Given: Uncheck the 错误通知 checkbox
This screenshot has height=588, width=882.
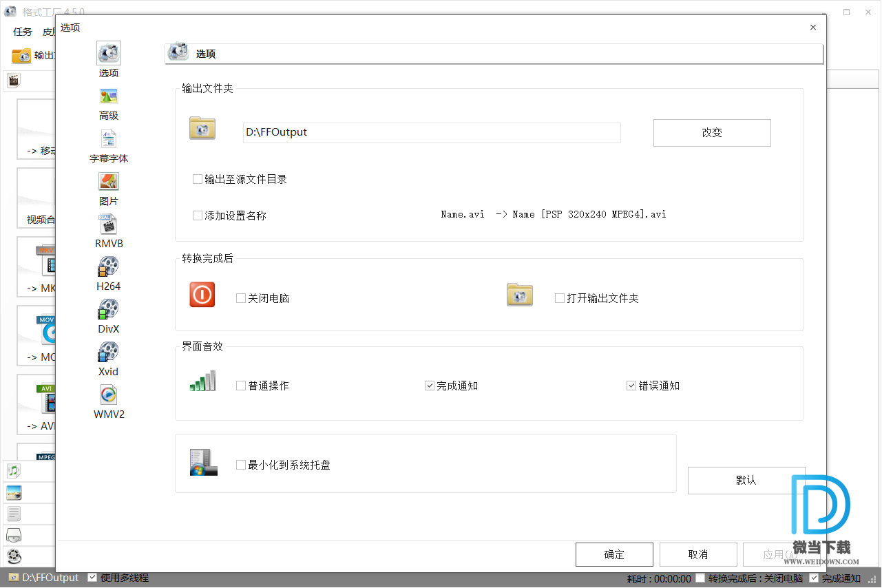Looking at the screenshot, I should (x=631, y=386).
